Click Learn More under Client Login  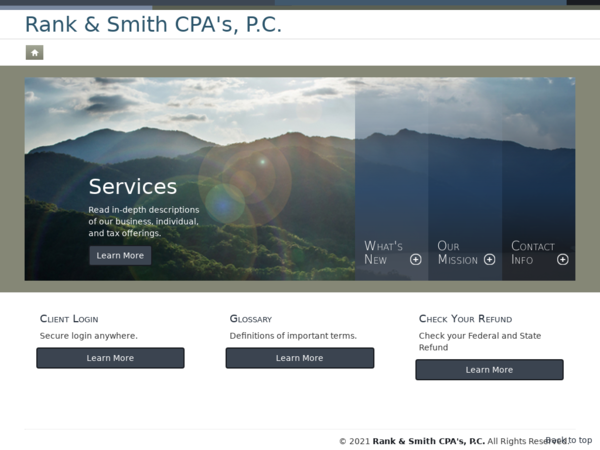tap(110, 358)
